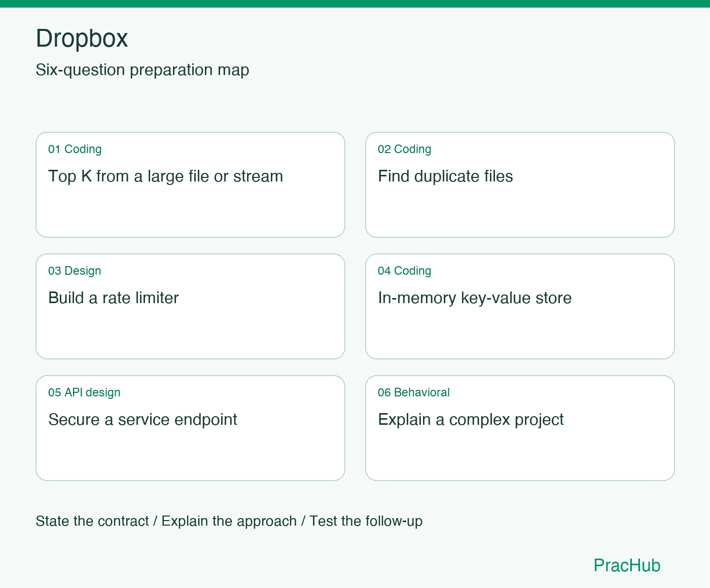Click the '05 API design' label
The image size is (710, 588).
pyautogui.click(x=84, y=392)
